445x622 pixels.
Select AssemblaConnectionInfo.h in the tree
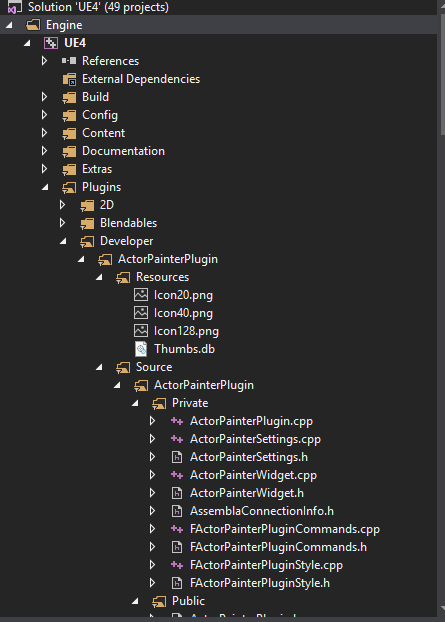point(262,511)
